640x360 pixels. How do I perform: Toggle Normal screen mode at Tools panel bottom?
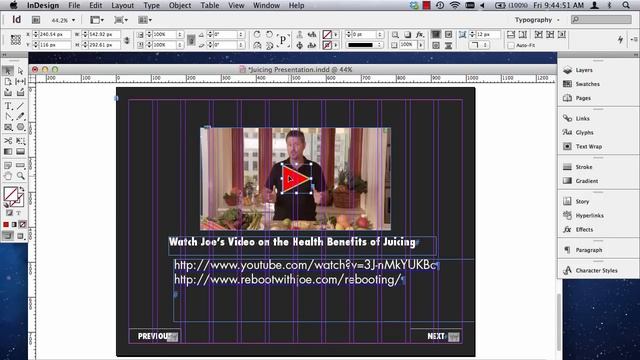(8, 236)
